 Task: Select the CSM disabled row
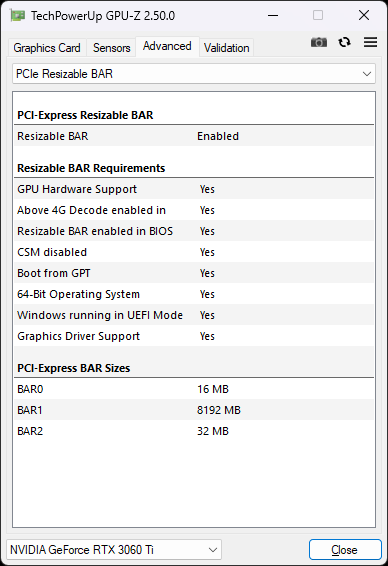click(x=194, y=252)
